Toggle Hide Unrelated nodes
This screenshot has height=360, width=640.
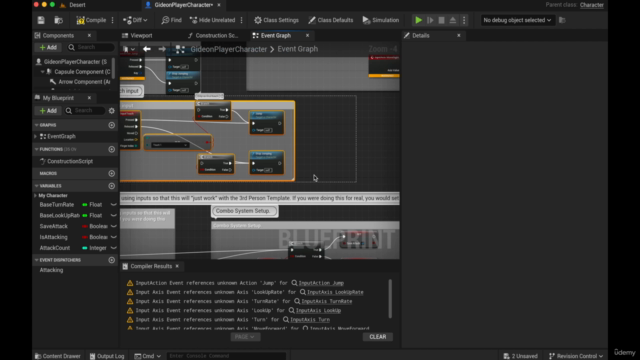tap(213, 20)
